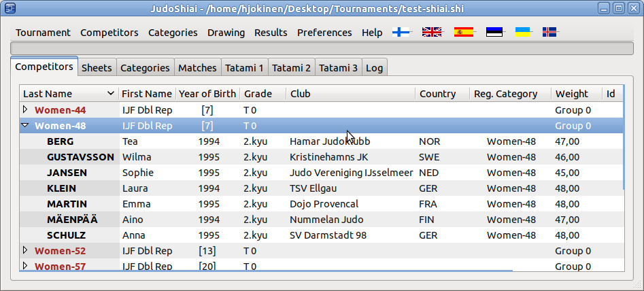Click the JudoShiai window menu icon
Viewport: 644px width, 291px height.
coord(10,9)
